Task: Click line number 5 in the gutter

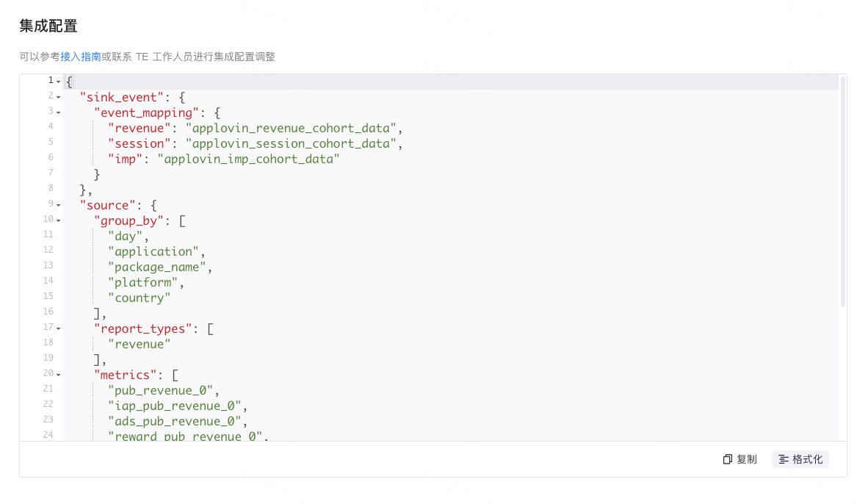Action: point(50,143)
